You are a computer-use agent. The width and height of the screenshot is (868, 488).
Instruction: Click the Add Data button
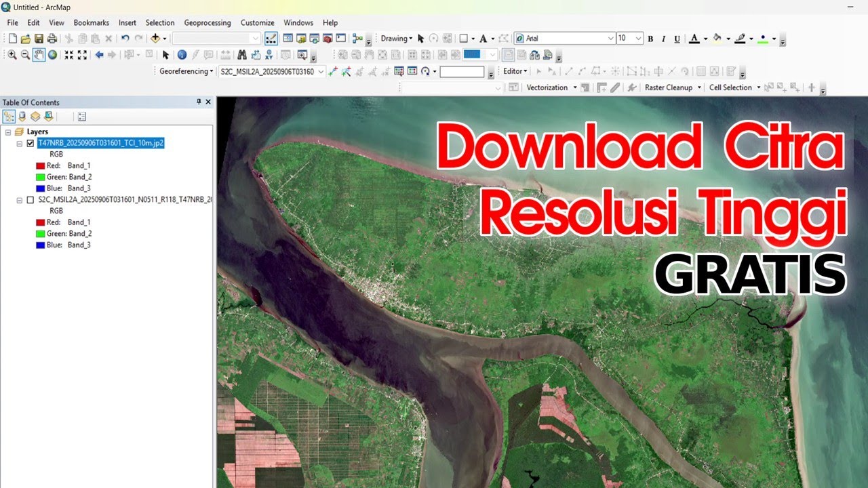pos(155,39)
